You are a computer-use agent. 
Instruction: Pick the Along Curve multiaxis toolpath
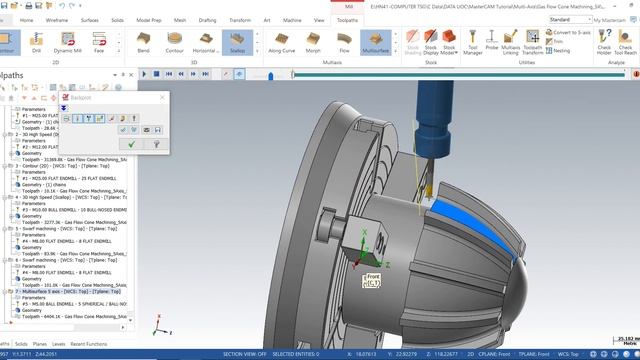pos(282,42)
